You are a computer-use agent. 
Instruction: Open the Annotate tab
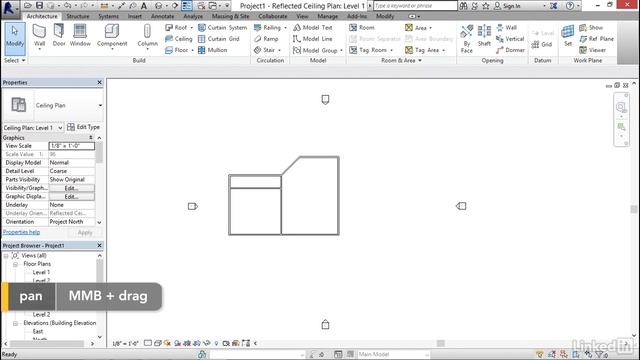162,16
